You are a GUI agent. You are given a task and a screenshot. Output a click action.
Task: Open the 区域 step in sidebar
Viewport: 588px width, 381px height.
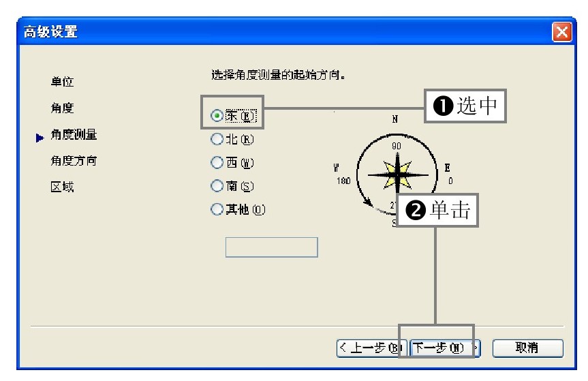point(62,187)
